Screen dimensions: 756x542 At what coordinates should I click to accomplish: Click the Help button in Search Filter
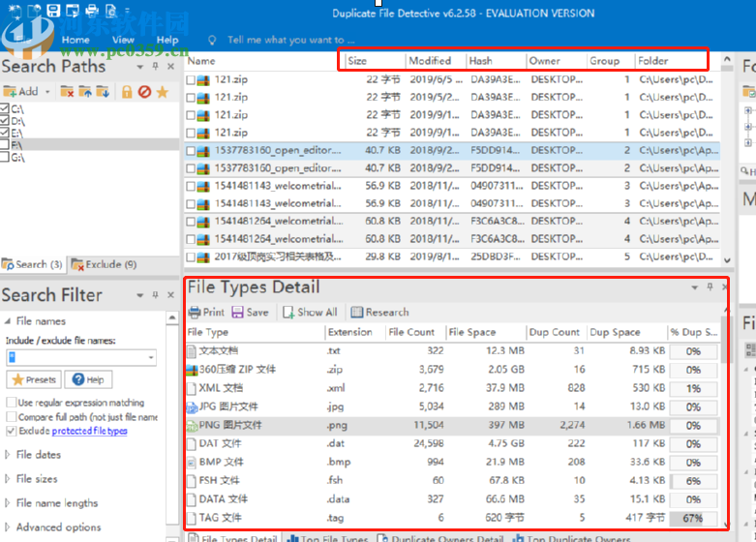pos(88,380)
